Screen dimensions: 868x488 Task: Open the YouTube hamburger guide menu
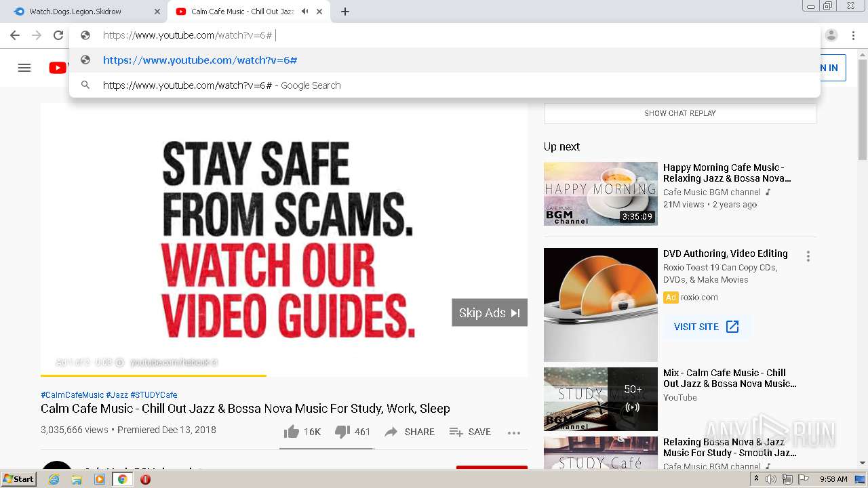pos(24,68)
